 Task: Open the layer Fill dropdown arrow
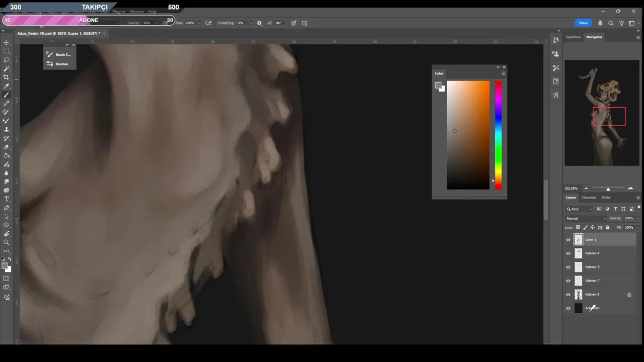click(638, 227)
